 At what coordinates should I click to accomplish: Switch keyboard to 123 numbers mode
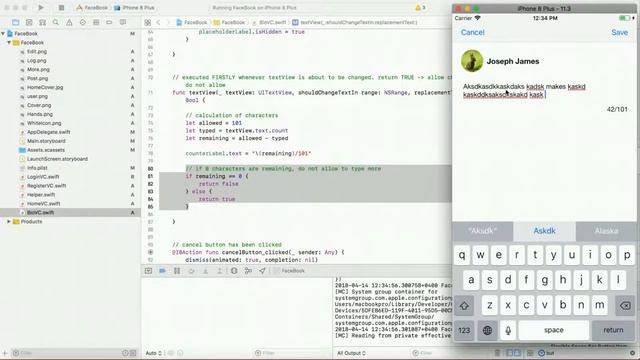coord(464,330)
